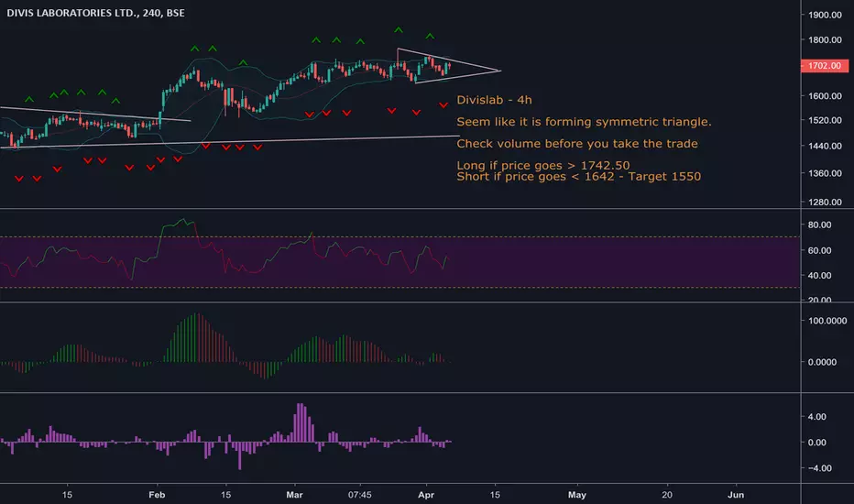This screenshot has width=854, height=504.
Task: Select the 'Seem like it is forming symmetric triangle.' note
Action: [x=584, y=122]
